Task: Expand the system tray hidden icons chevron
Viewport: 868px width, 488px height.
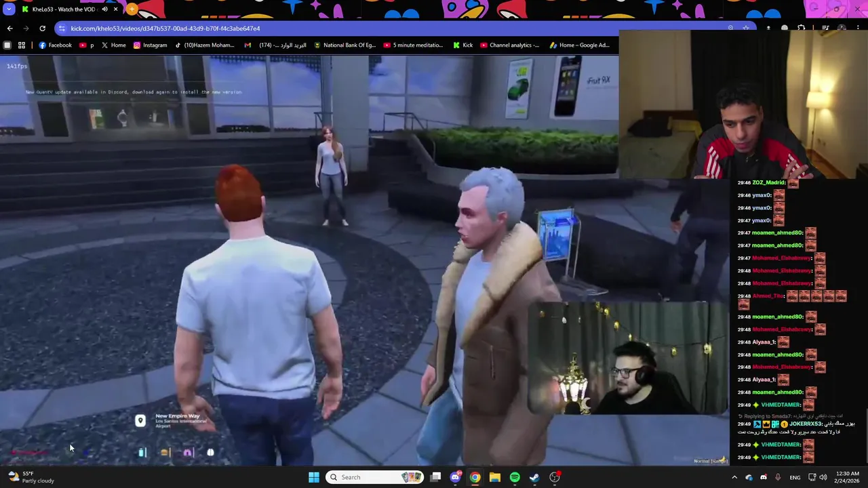Action: 734,477
